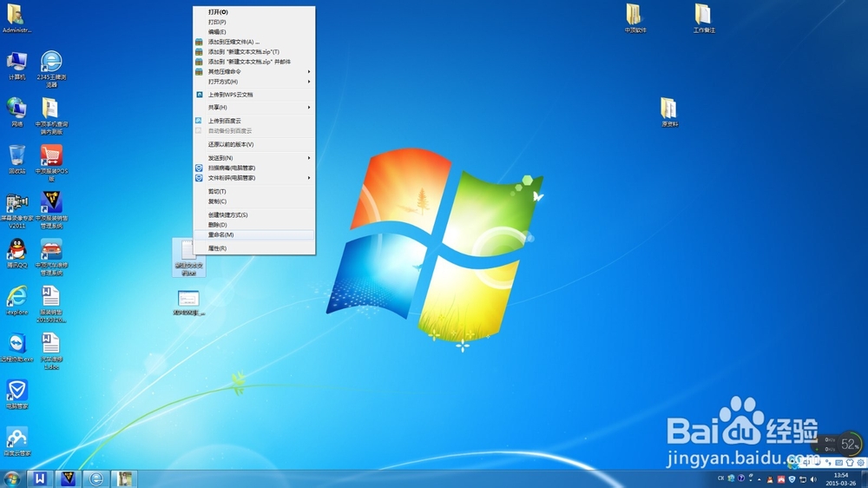Choose 打印(P) in the context menu

(254, 22)
